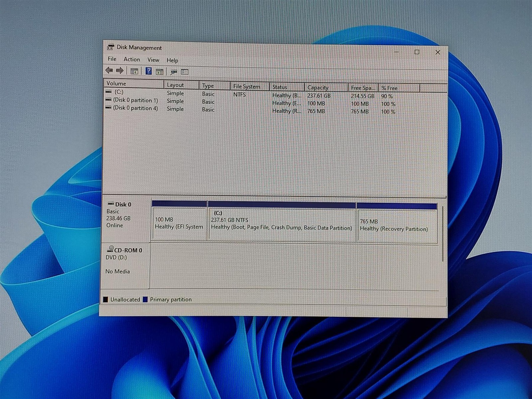Select the CD-ROM 0 DVD (D:) label panel

point(125,265)
